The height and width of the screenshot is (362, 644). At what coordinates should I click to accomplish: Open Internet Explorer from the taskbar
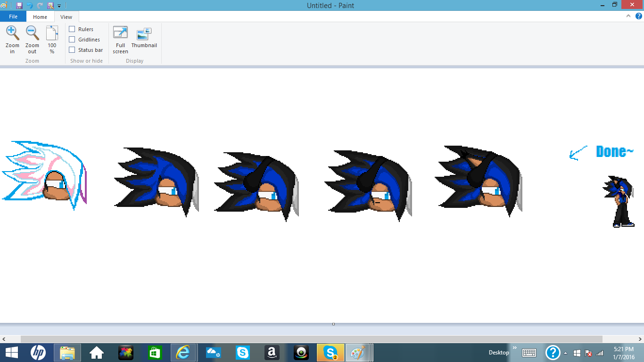(x=182, y=352)
